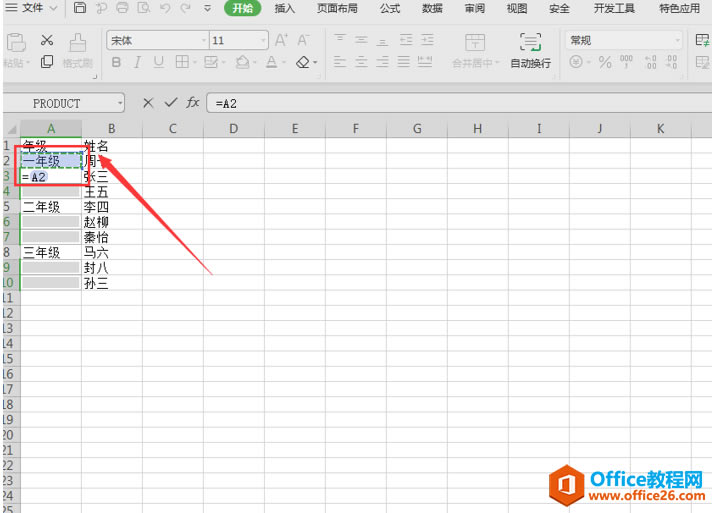
Task: Click the Save icon in quick access toolbar
Action: 80,8
